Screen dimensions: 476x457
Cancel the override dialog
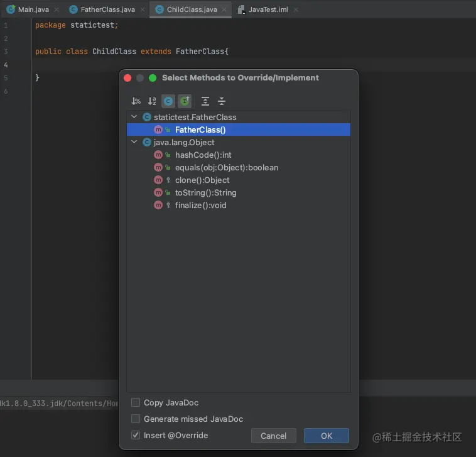click(274, 436)
